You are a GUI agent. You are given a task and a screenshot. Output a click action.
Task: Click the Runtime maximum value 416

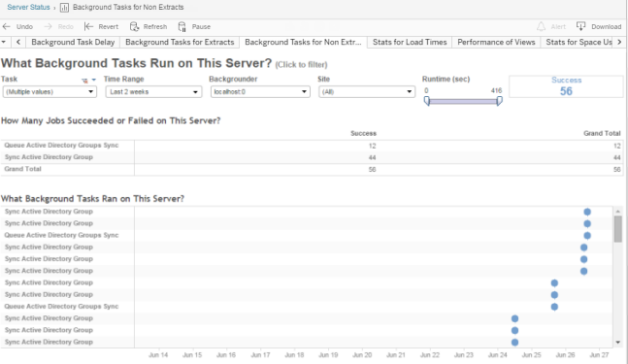point(496,90)
